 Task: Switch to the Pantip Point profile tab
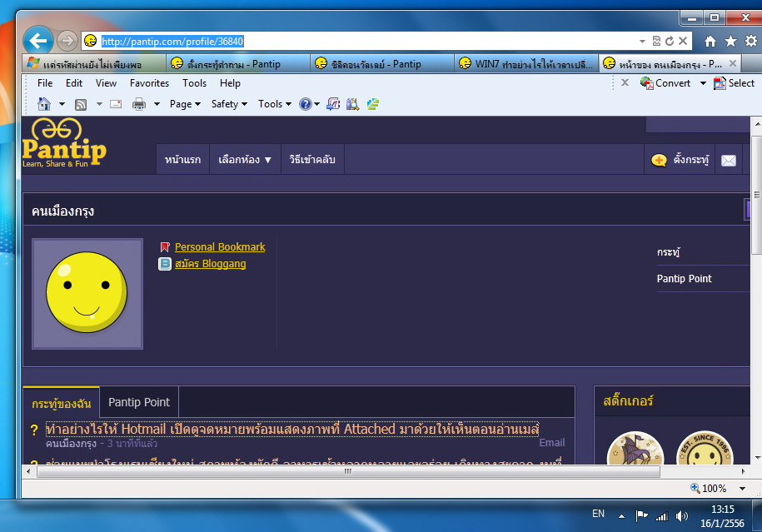(139, 402)
